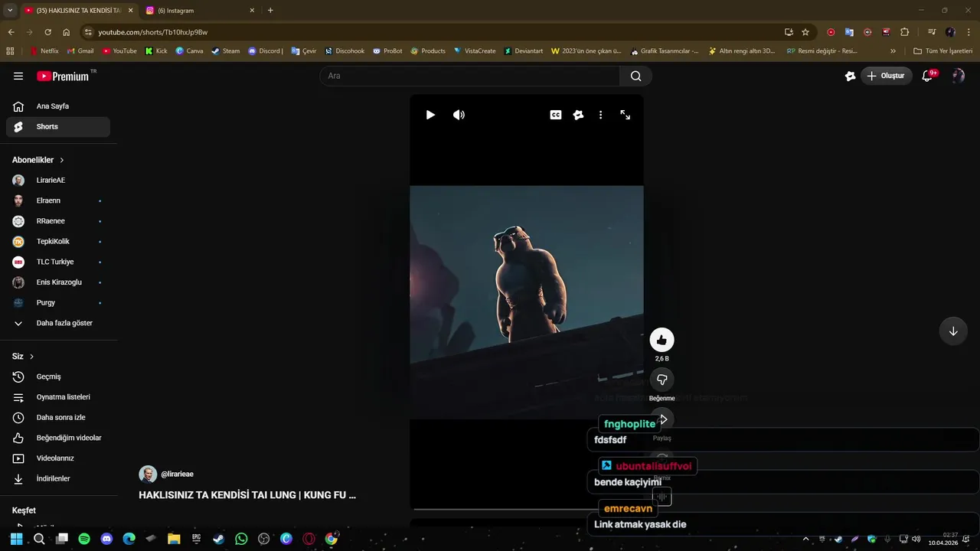Toggle closed captions on the Short

(x=556, y=115)
